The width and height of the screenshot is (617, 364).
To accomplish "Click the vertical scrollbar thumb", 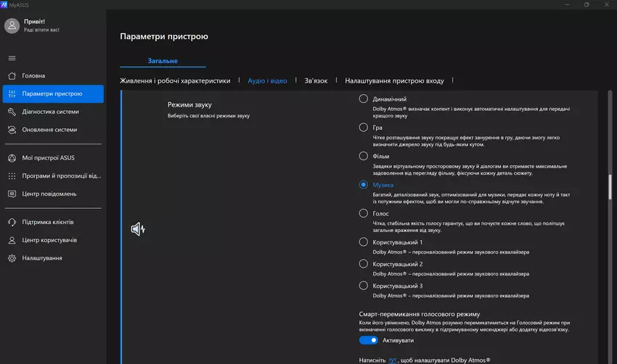I will click(610, 187).
